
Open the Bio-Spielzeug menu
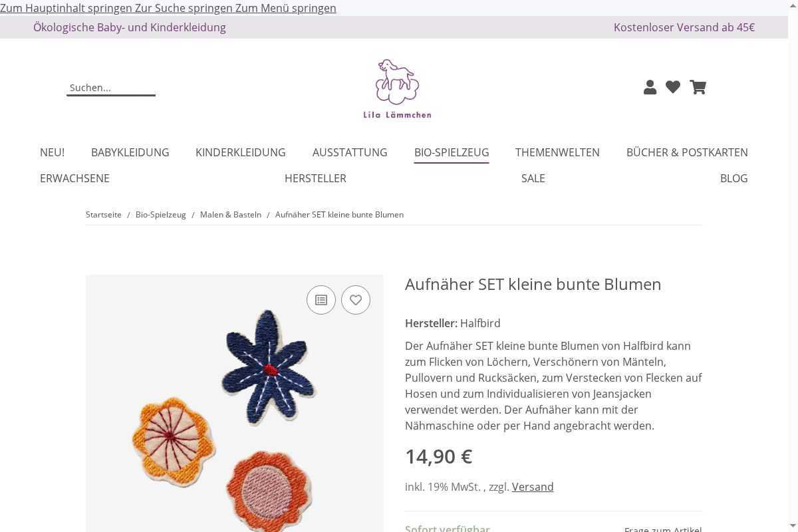click(x=452, y=152)
